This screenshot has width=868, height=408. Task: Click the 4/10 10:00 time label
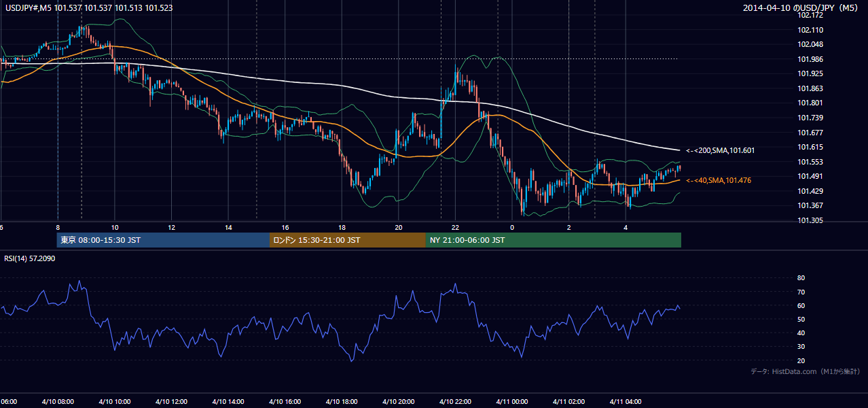tap(114, 401)
